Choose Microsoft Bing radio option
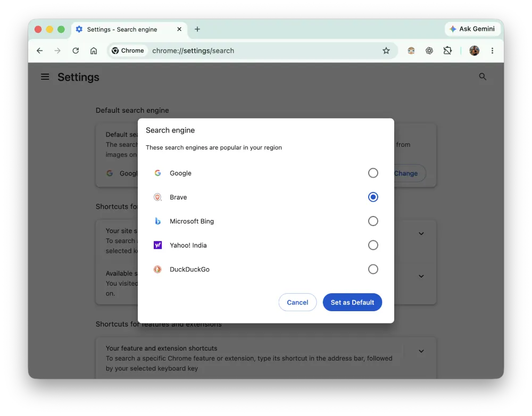 pos(373,221)
